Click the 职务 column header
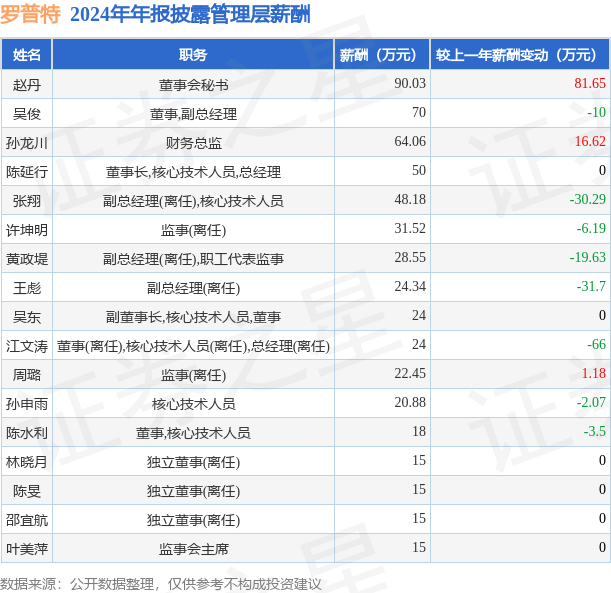The height and width of the screenshot is (593, 611). [193, 55]
